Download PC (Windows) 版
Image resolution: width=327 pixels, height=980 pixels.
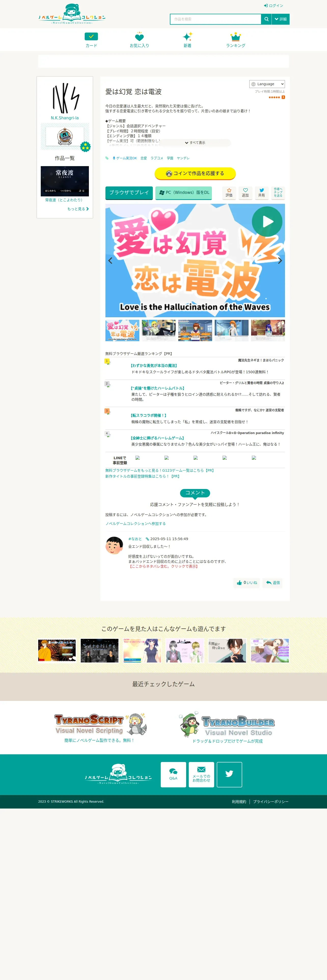tap(184, 193)
